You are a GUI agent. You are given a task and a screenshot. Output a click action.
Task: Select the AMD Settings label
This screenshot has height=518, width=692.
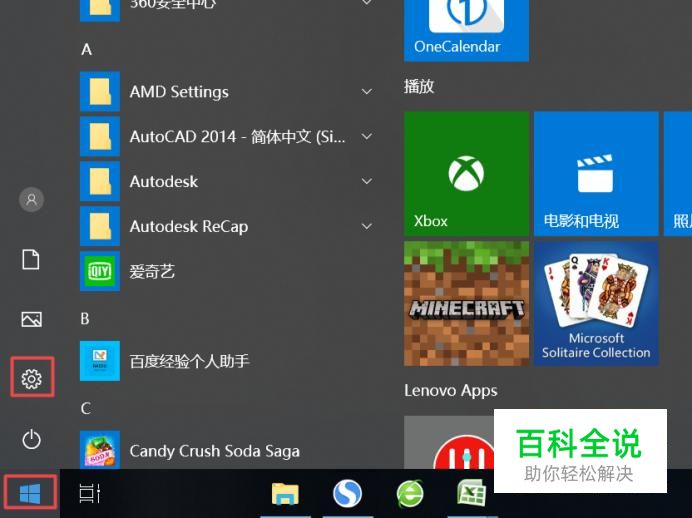click(x=179, y=92)
